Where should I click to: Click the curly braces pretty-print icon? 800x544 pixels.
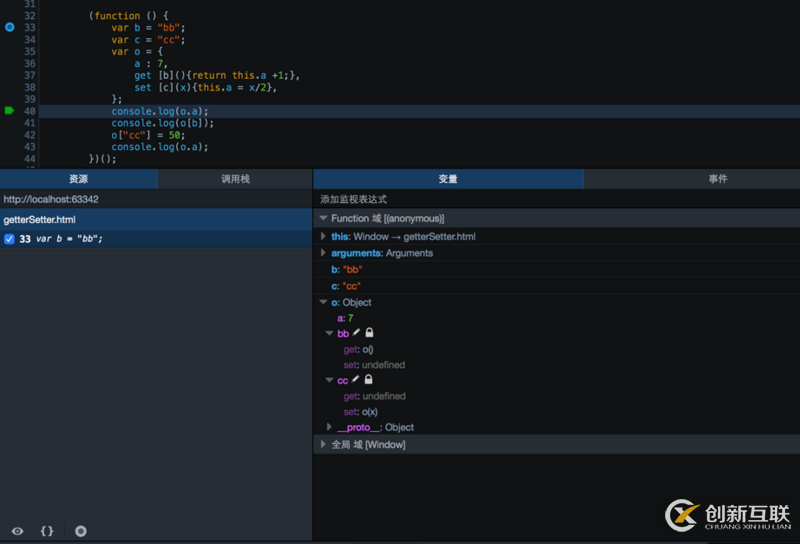(x=47, y=531)
